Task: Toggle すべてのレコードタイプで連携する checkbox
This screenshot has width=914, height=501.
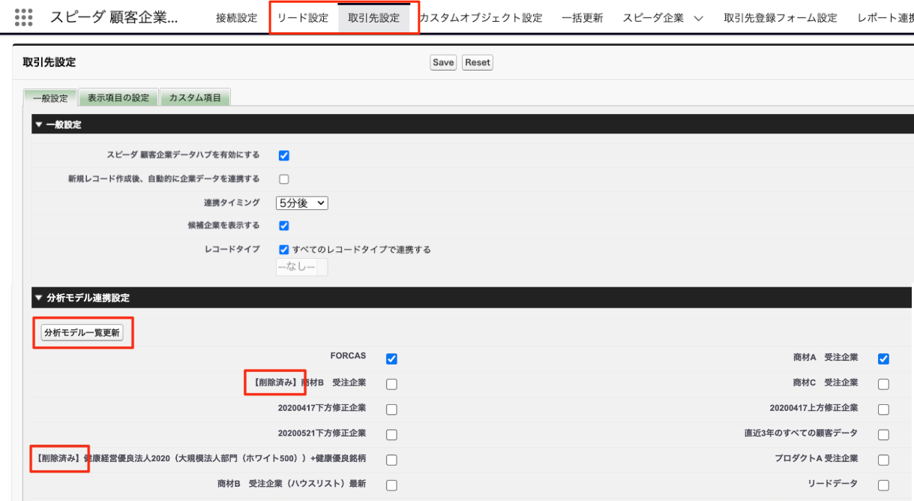Action: tap(284, 250)
